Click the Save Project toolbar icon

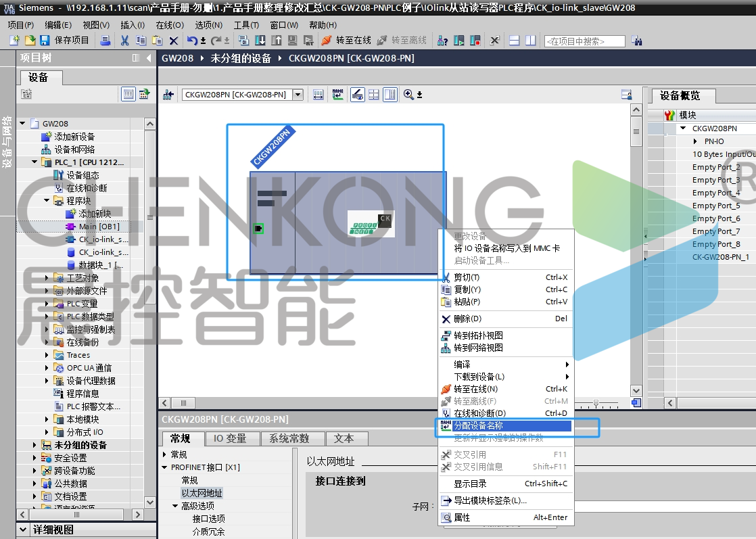click(x=45, y=41)
